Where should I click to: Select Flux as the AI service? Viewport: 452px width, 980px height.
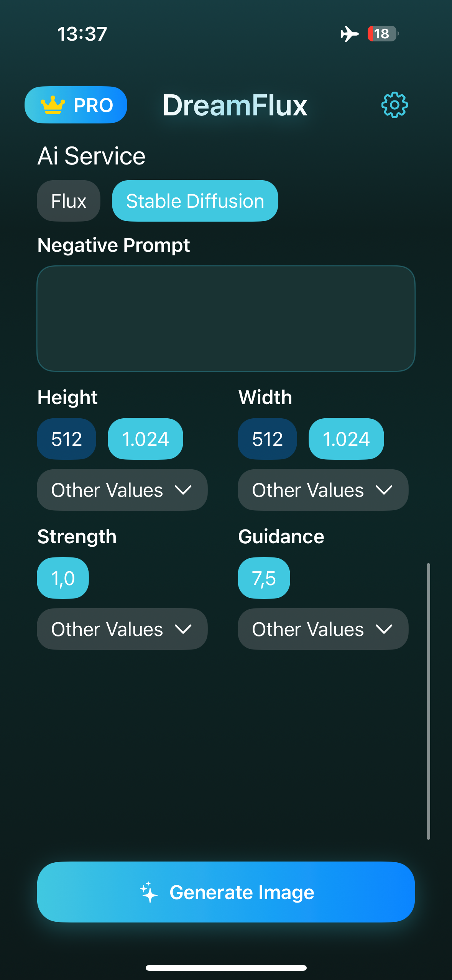tap(69, 201)
